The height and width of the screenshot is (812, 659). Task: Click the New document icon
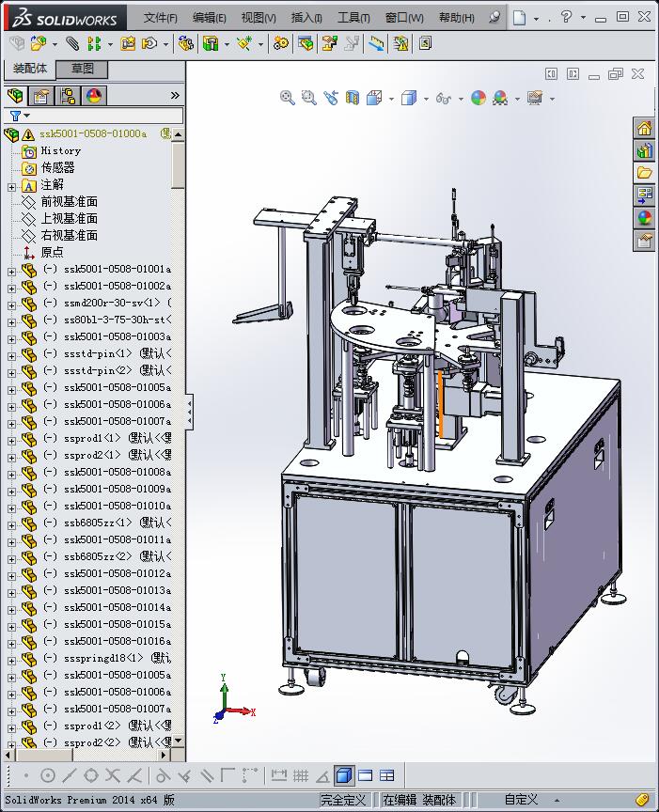tap(519, 18)
